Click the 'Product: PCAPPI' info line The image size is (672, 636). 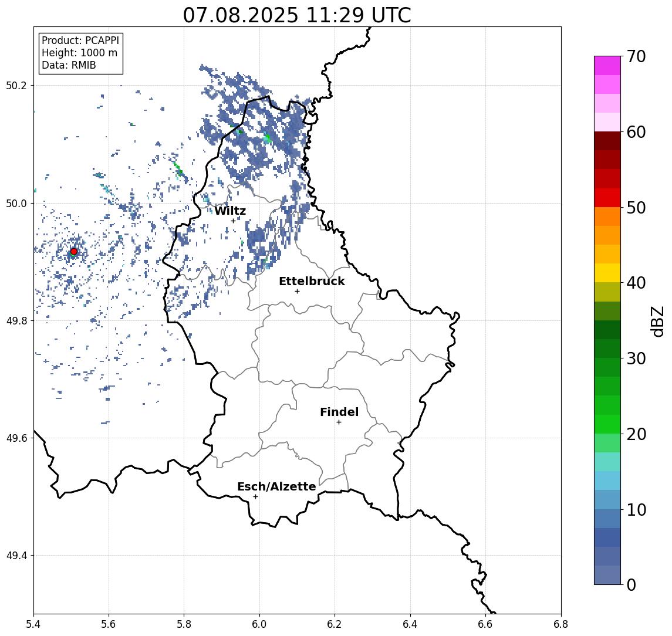click(80, 40)
